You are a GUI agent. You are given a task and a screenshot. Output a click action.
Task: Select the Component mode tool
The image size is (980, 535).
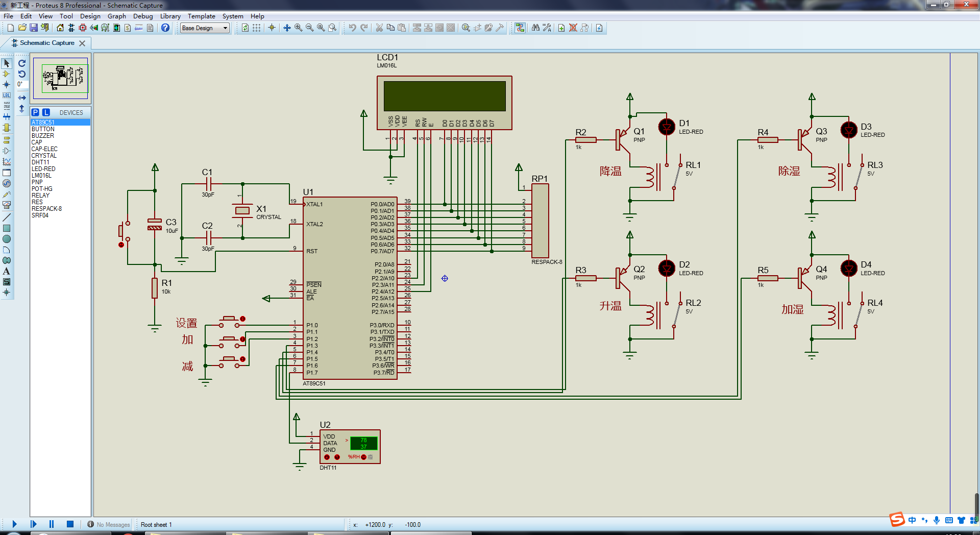point(7,74)
